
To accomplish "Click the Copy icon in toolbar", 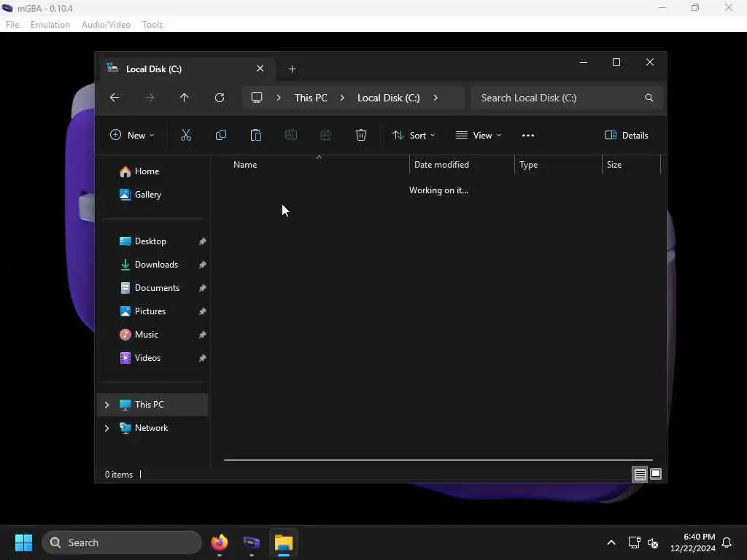I will pyautogui.click(x=221, y=135).
